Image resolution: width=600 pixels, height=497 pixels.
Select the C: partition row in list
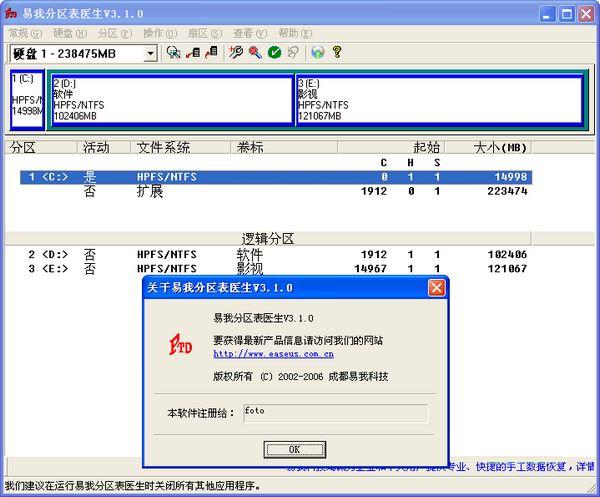(x=270, y=177)
